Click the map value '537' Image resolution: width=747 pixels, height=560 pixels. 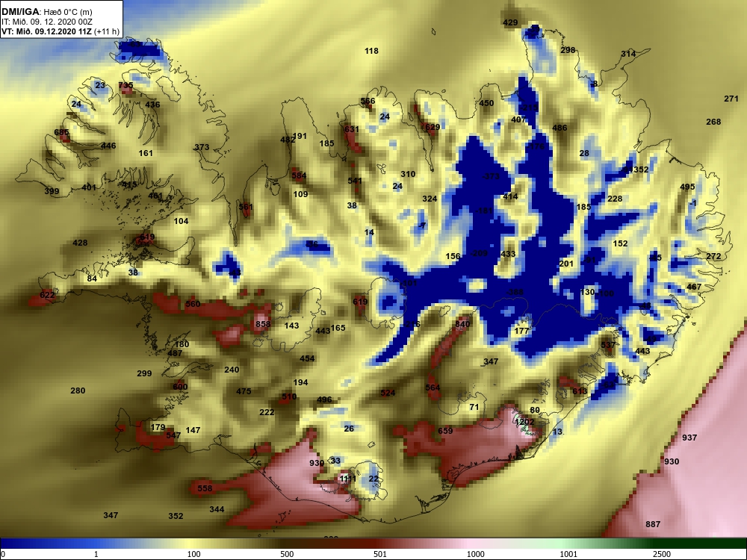tap(608, 345)
